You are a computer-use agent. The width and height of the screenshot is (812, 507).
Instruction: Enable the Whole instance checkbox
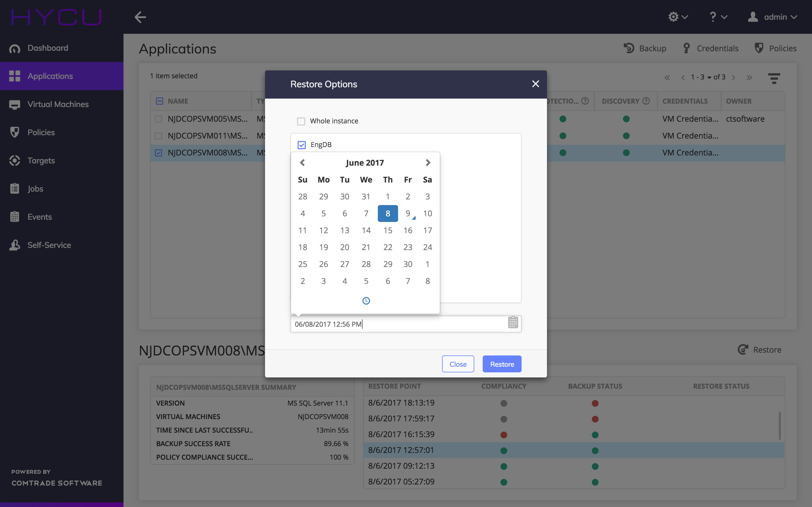click(301, 121)
